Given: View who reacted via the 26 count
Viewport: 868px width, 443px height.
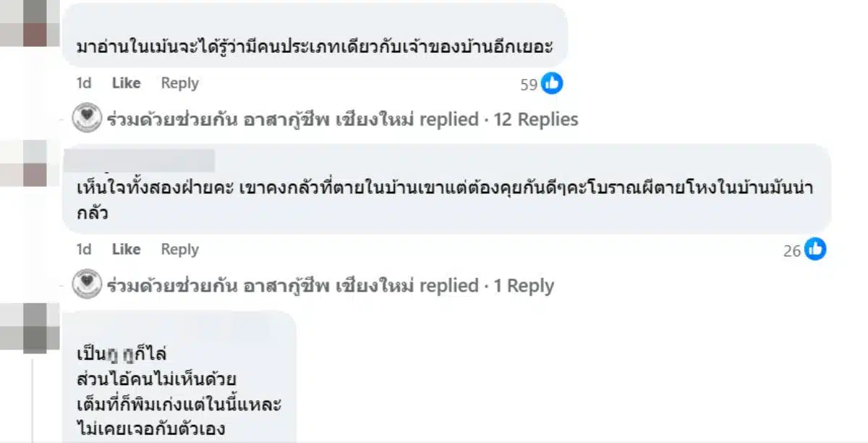Looking at the screenshot, I should tap(792, 251).
